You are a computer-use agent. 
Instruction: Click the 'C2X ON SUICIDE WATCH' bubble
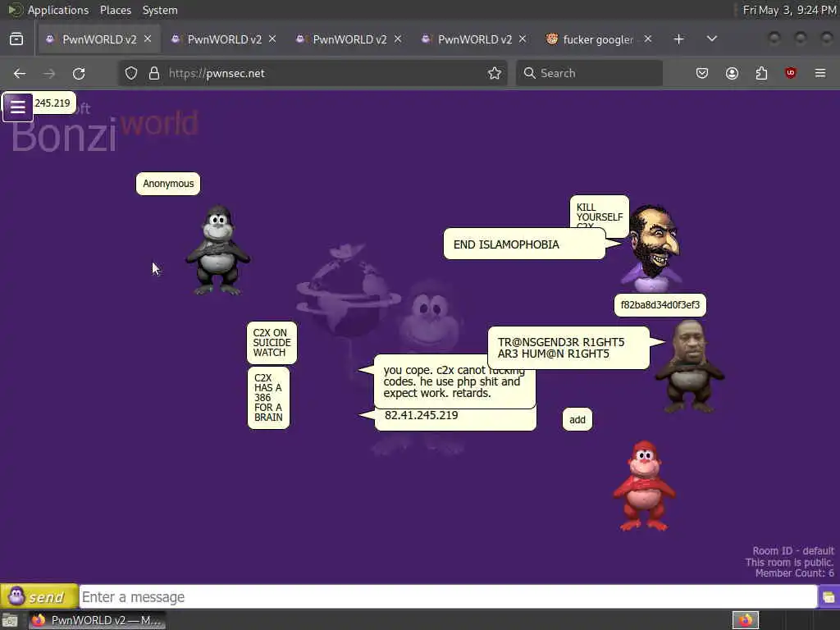click(x=272, y=342)
